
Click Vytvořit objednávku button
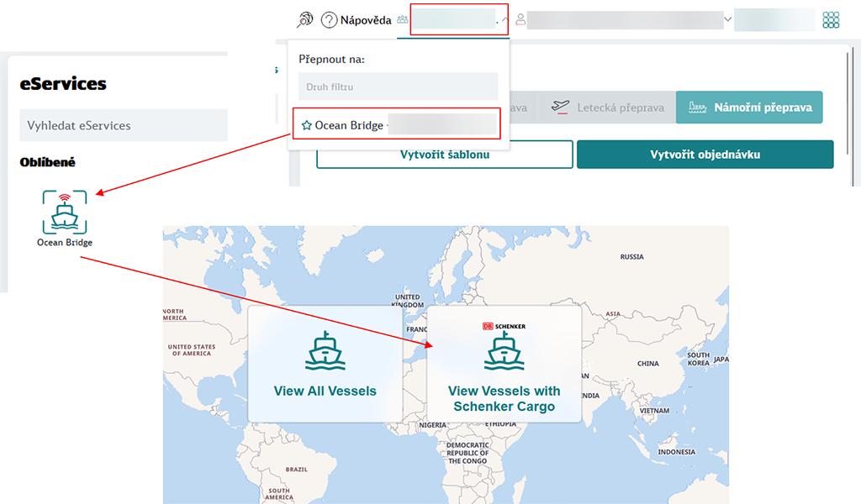(x=705, y=155)
